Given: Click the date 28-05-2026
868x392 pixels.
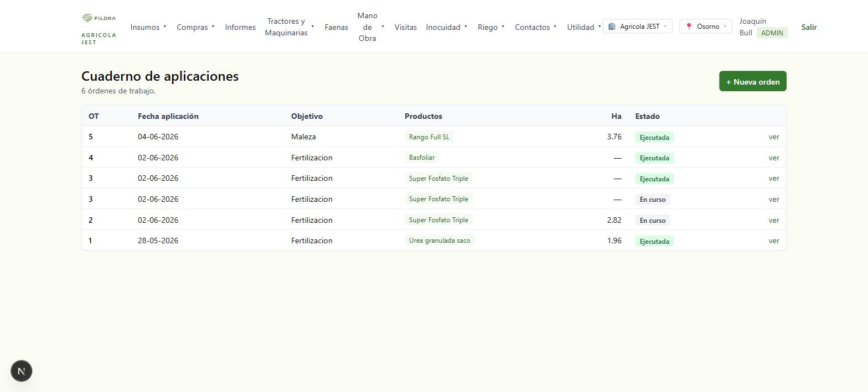Looking at the screenshot, I should click(x=158, y=241).
